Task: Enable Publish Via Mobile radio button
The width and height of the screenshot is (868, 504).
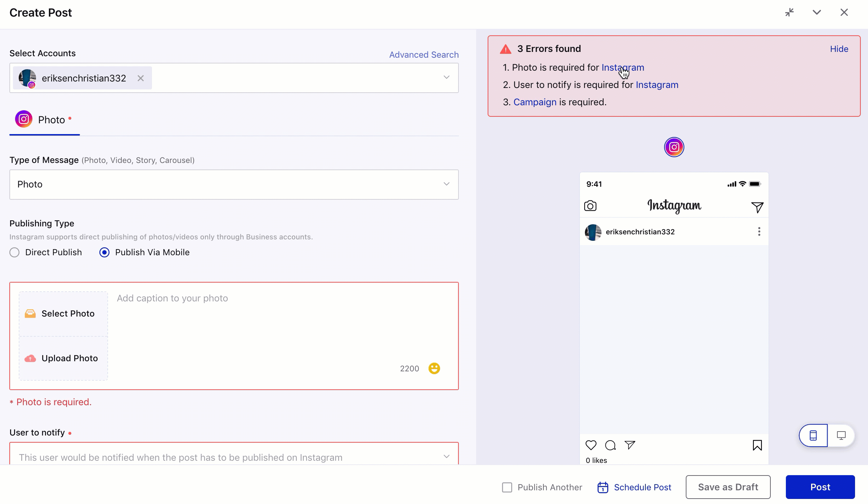Action: [104, 252]
